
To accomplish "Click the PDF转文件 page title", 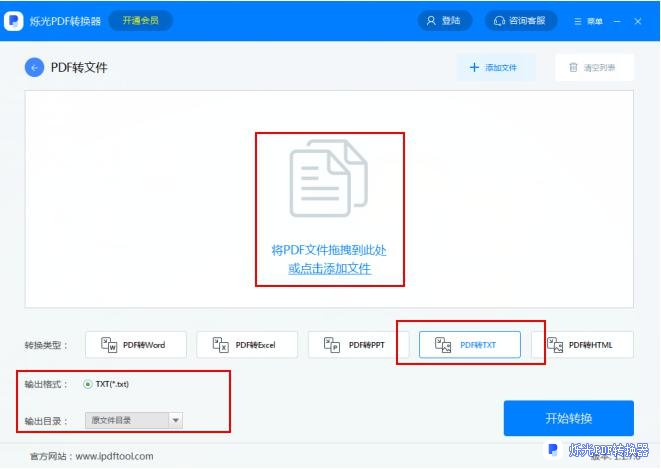I will click(79, 67).
